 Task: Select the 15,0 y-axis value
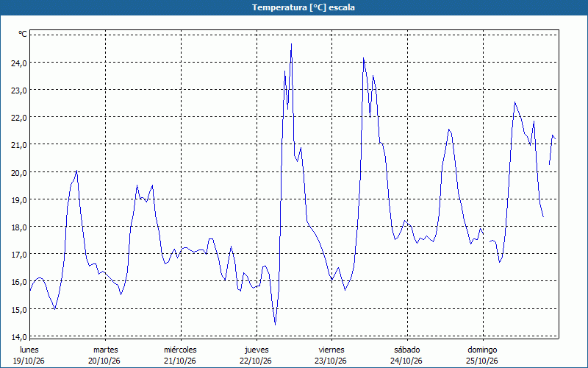click(19, 310)
